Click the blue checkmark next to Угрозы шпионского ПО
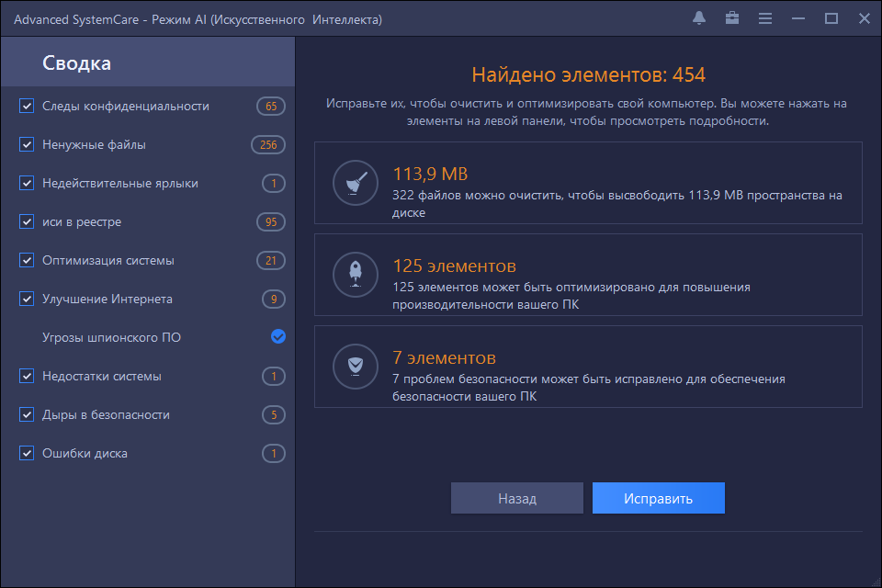 (277, 336)
